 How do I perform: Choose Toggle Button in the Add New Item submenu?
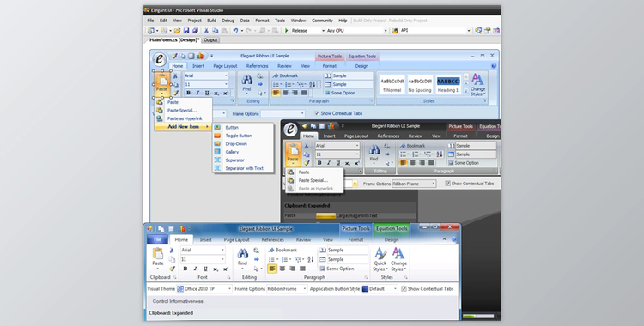click(x=243, y=136)
